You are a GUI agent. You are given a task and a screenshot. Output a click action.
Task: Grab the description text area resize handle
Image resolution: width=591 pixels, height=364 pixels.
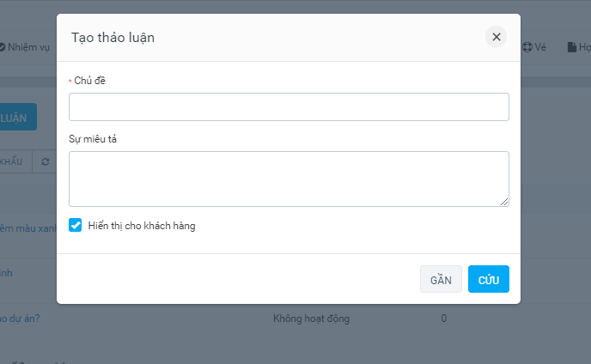pyautogui.click(x=504, y=202)
